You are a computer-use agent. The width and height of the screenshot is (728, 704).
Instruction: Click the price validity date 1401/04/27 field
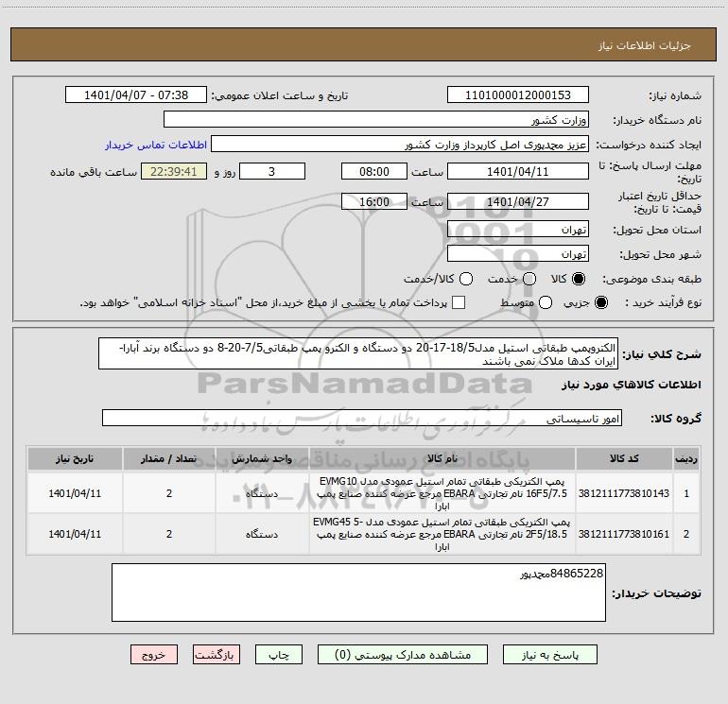[518, 202]
